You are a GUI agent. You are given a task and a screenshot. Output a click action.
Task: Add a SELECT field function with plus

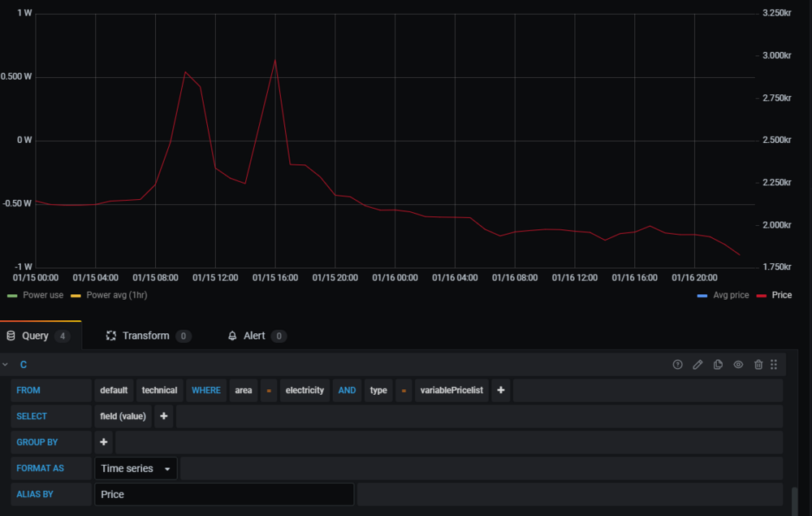(x=163, y=416)
